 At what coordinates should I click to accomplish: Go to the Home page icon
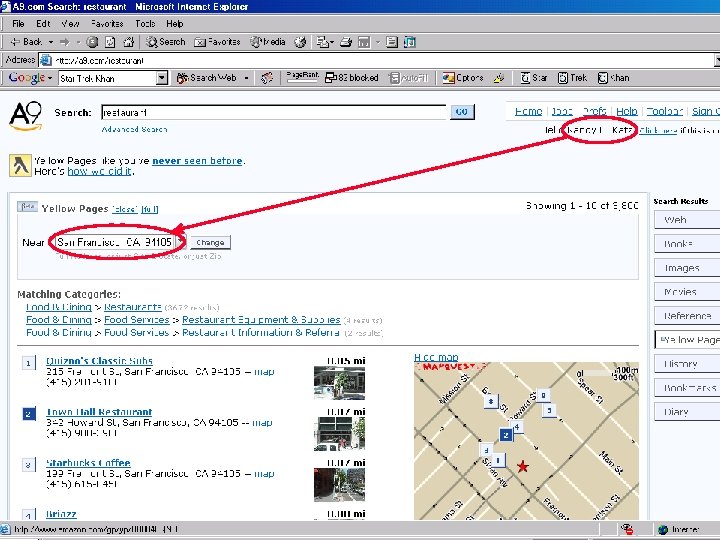[x=129, y=42]
